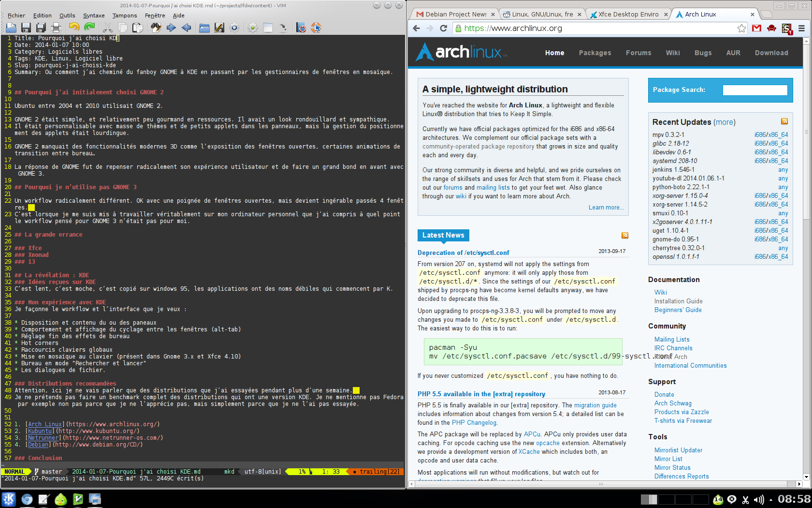Click the Copy icon in GVim toolbar

point(122,28)
